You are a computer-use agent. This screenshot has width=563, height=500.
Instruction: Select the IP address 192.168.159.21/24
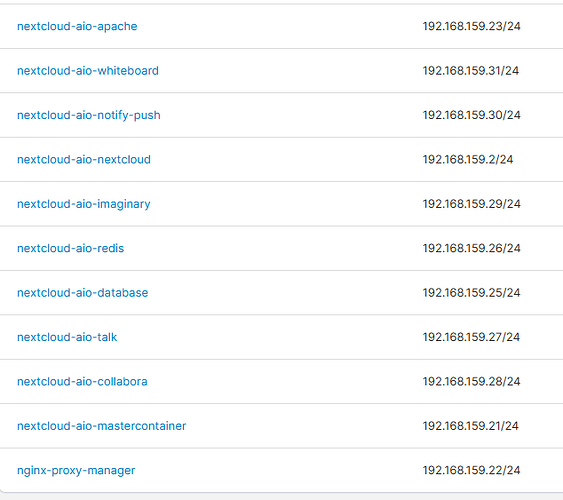coord(471,426)
